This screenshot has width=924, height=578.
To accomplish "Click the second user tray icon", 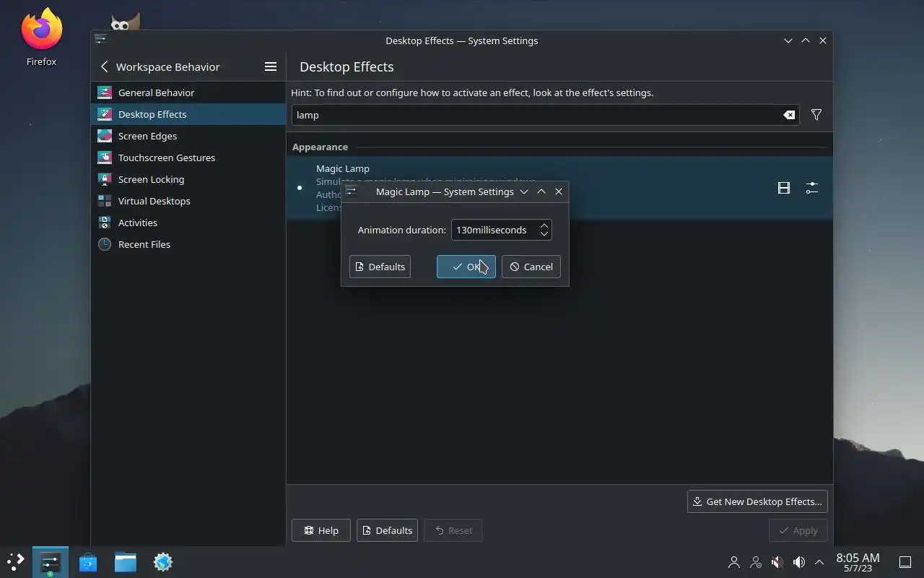I will [756, 561].
